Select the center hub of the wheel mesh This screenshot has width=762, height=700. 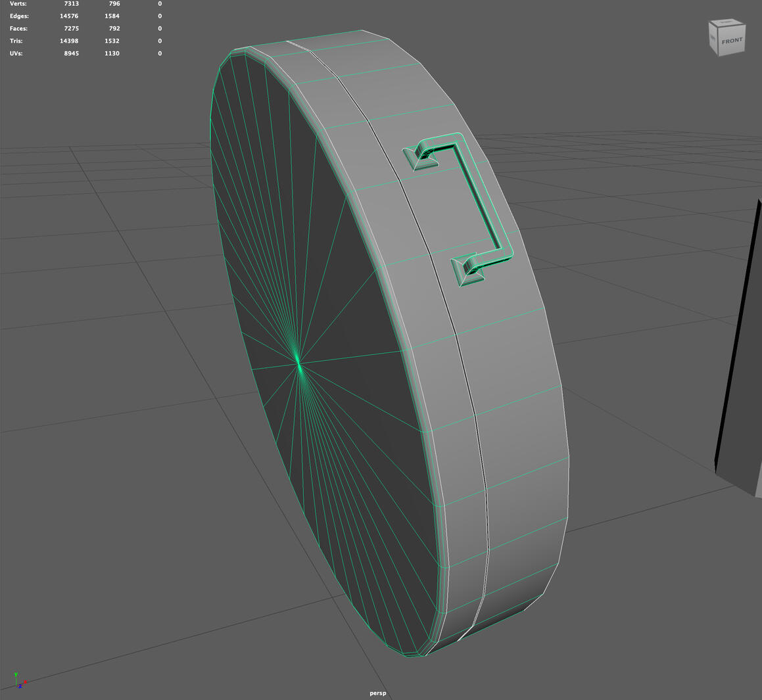[299, 362]
